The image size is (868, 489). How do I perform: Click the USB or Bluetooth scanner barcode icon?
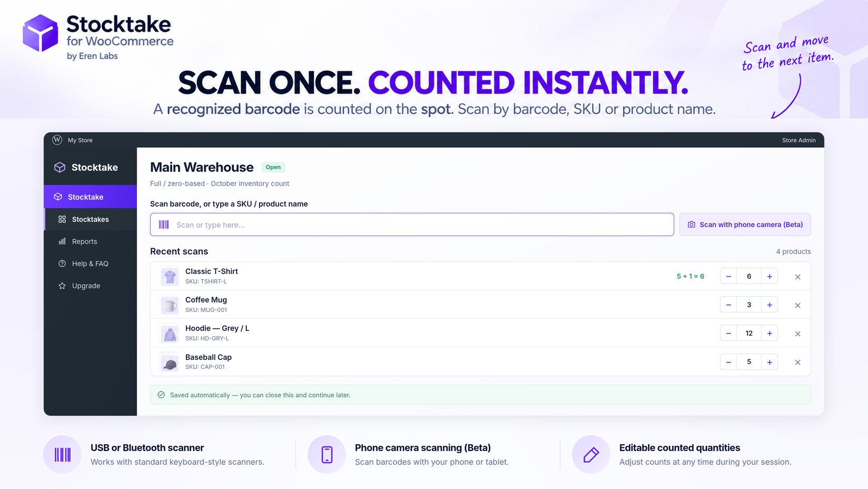pyautogui.click(x=62, y=454)
